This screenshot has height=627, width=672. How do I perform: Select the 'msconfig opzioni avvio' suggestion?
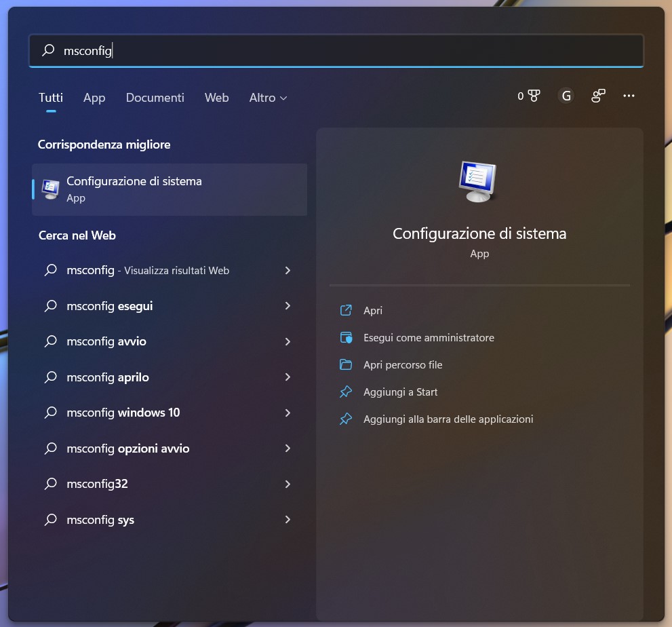pyautogui.click(x=170, y=448)
